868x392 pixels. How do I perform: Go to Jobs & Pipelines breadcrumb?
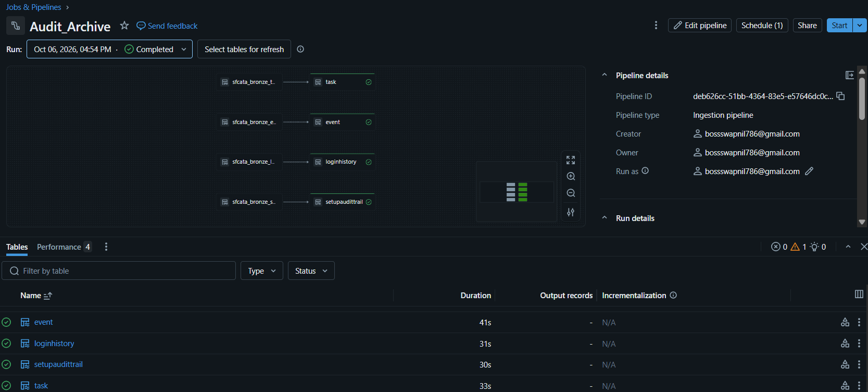pos(34,7)
